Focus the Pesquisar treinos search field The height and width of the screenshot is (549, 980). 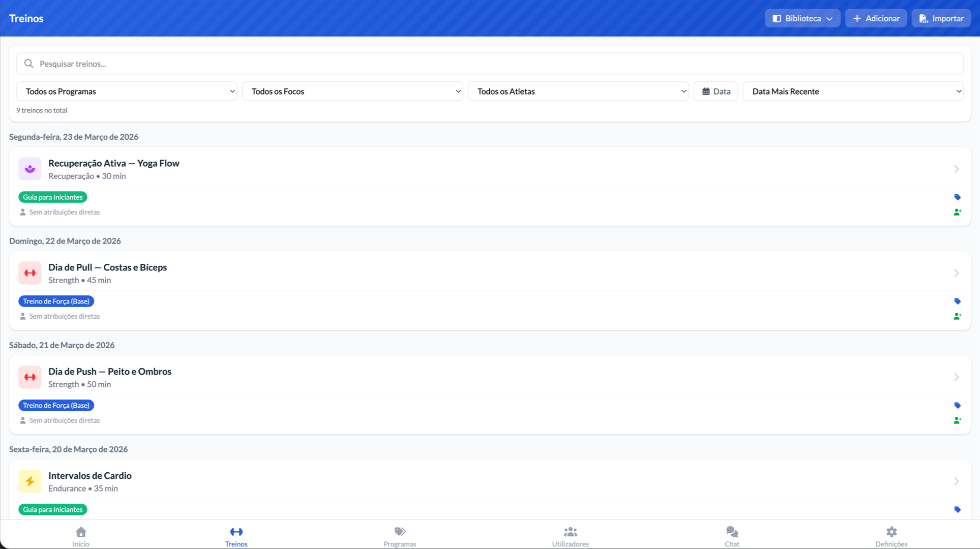coord(490,64)
